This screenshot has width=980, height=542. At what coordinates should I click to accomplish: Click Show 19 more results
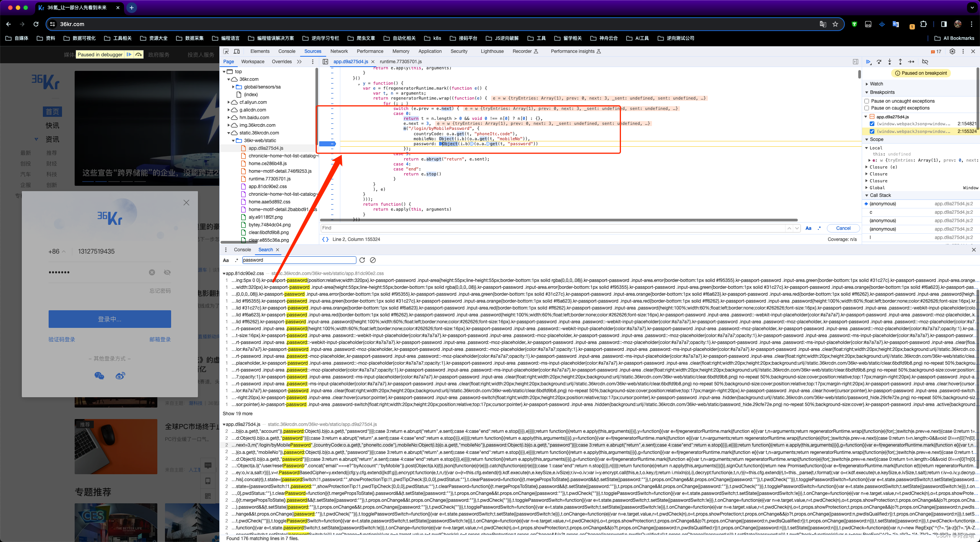point(237,414)
